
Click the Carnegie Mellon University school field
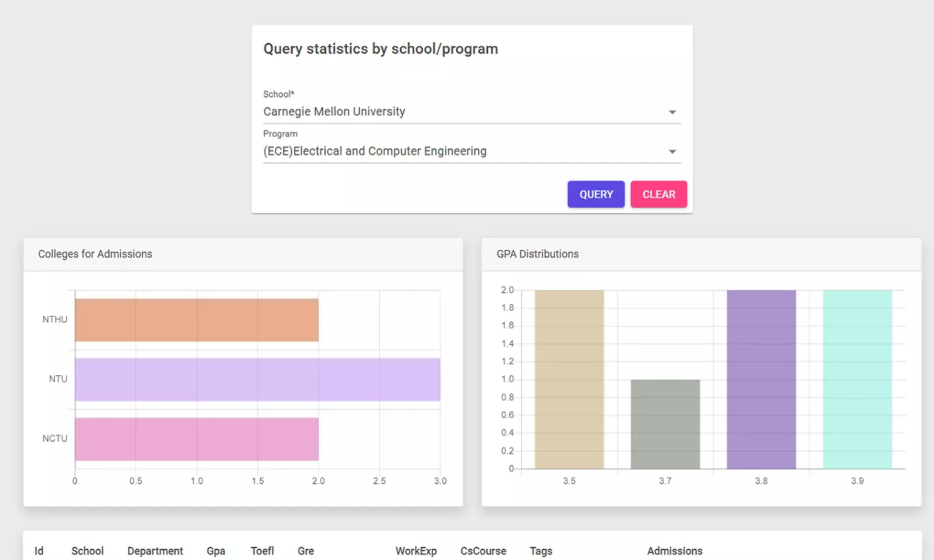tap(461, 112)
